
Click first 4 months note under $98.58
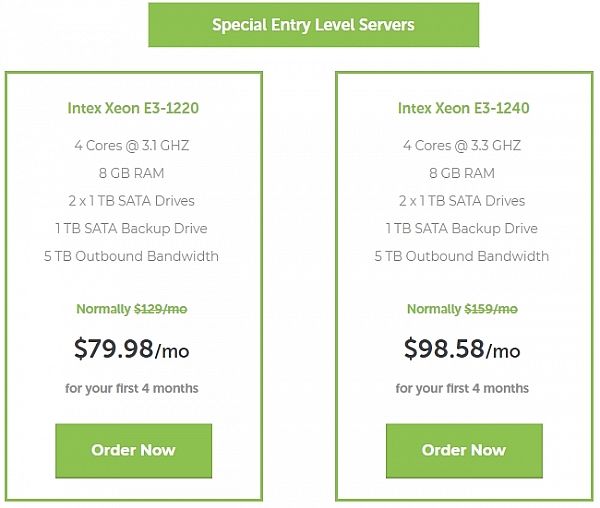(462, 388)
